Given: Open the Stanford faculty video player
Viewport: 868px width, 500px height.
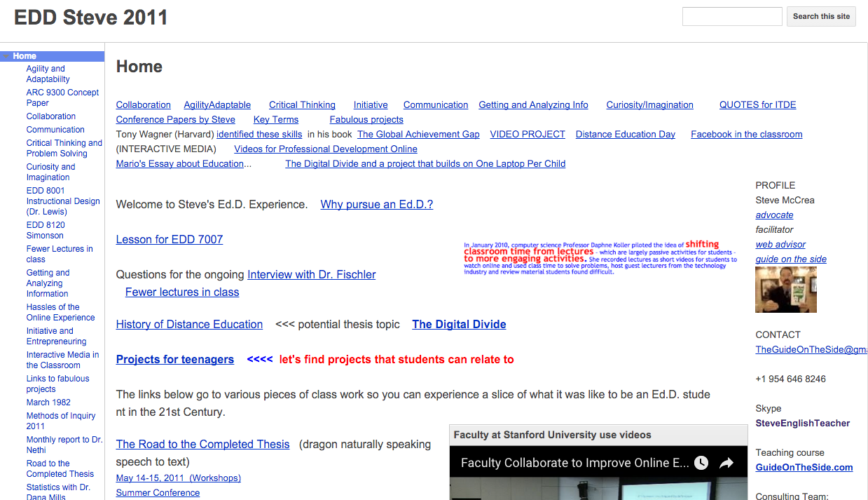Looking at the screenshot, I should pos(598,473).
